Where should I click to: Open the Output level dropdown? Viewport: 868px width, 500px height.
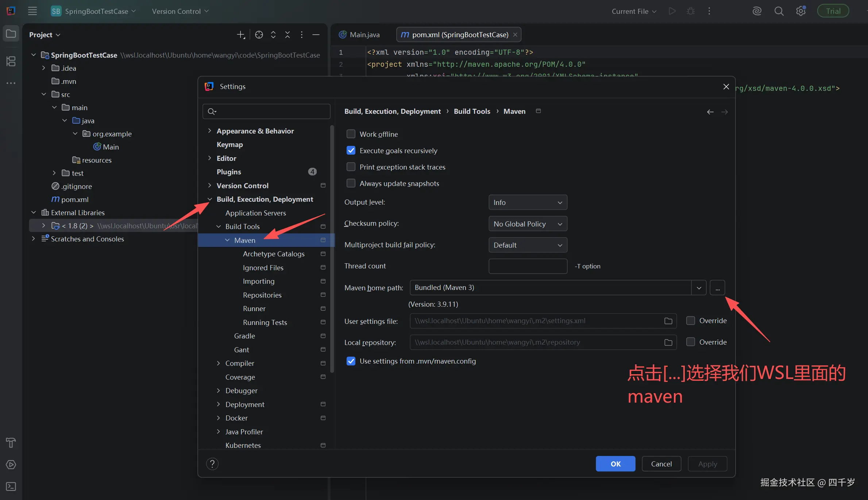click(x=528, y=202)
